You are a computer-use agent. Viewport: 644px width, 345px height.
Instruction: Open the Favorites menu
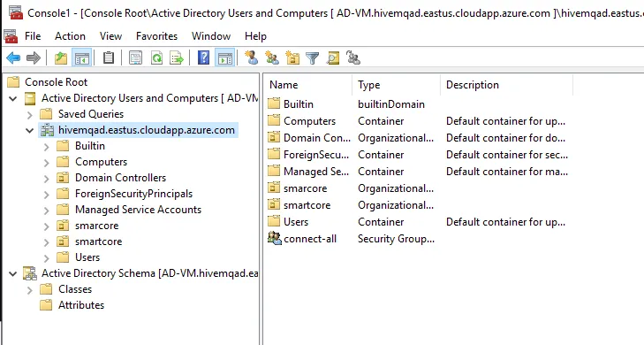pyautogui.click(x=157, y=36)
